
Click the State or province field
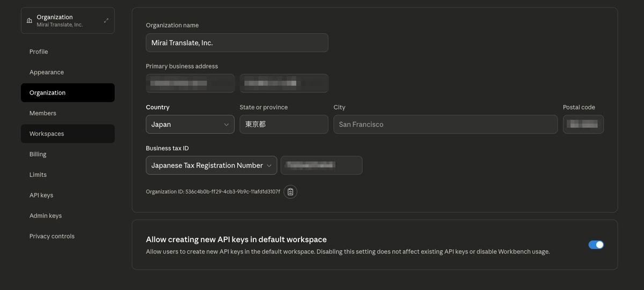pos(283,125)
